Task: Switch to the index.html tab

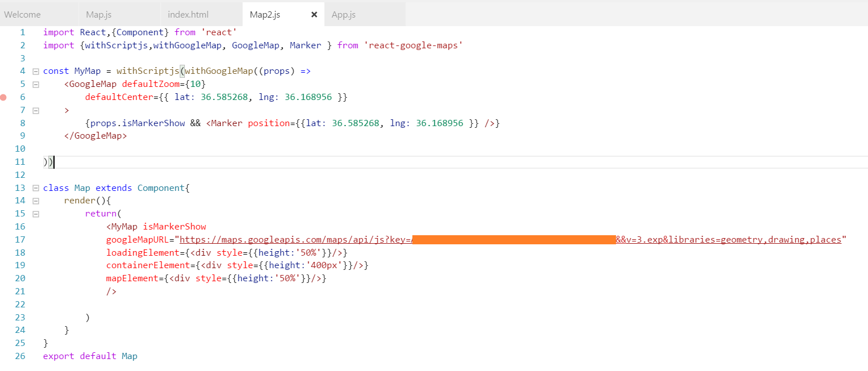Action: pos(187,14)
